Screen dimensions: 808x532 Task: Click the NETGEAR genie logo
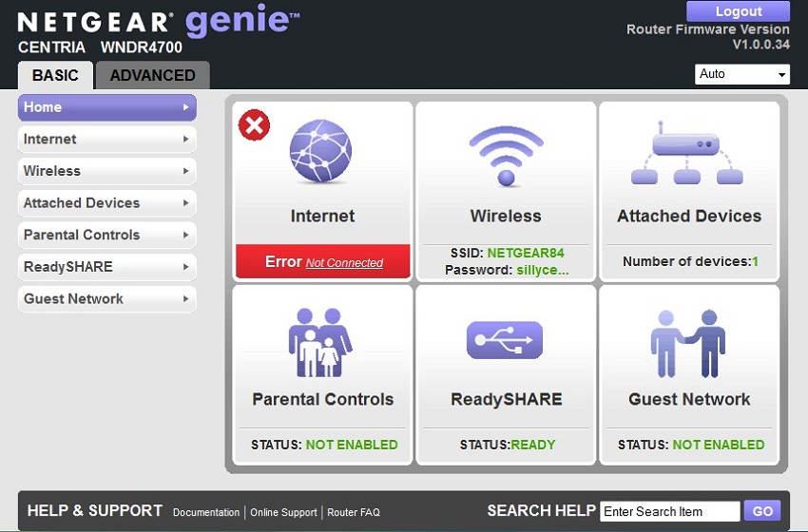tap(159, 22)
